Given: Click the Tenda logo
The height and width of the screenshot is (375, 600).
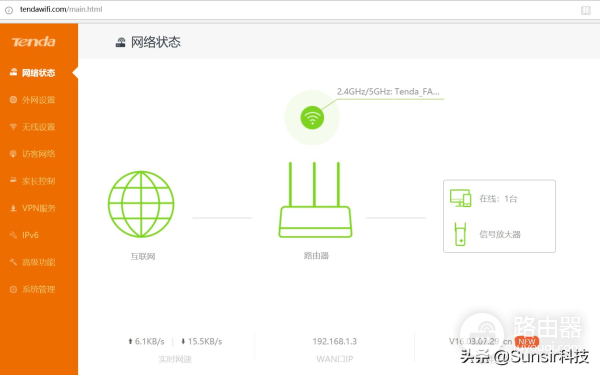Looking at the screenshot, I should tap(33, 41).
